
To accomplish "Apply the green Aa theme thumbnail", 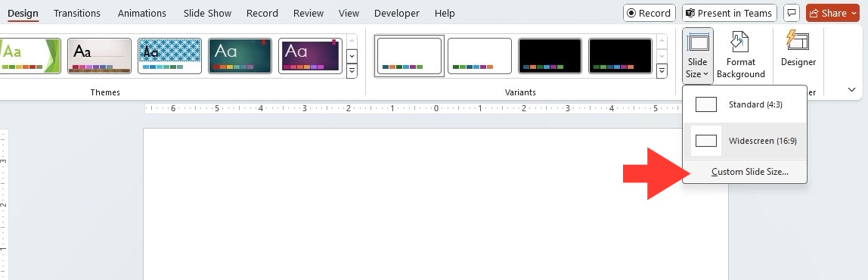I will click(x=30, y=56).
